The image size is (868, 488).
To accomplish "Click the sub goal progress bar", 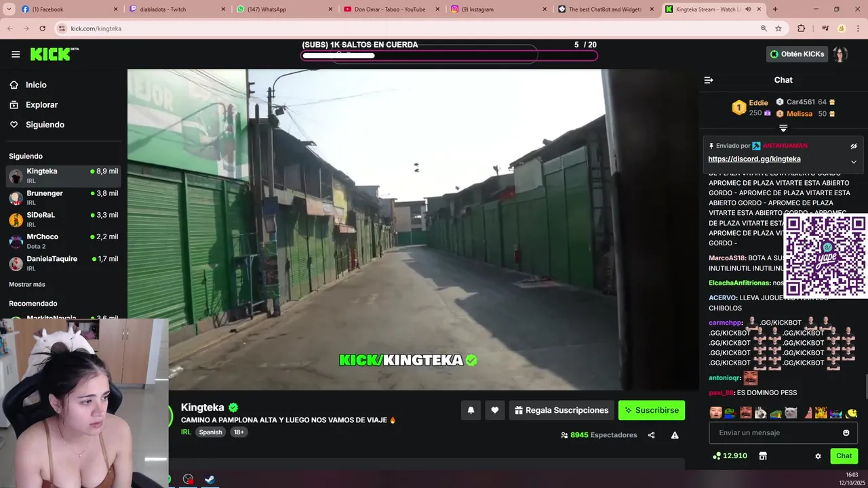I will coord(449,55).
